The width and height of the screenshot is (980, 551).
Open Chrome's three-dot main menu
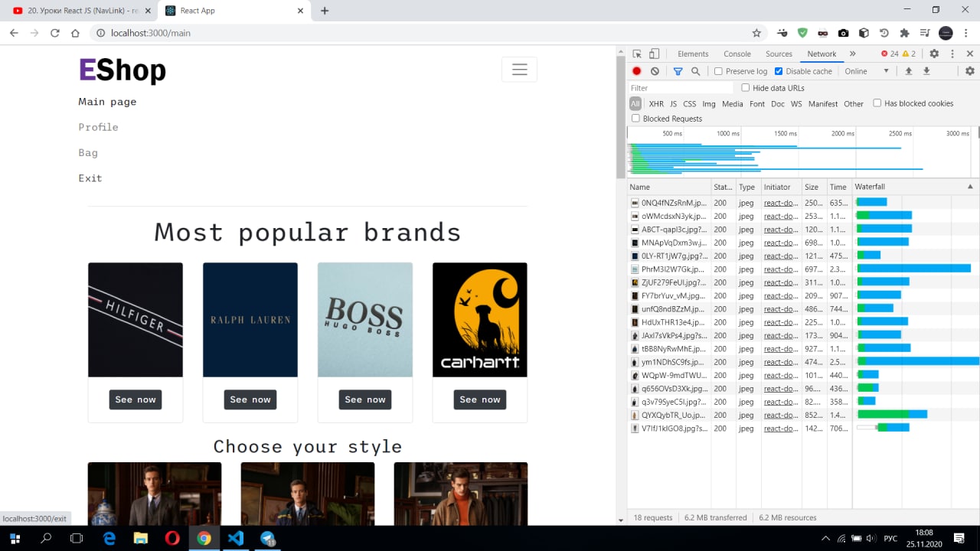967,33
